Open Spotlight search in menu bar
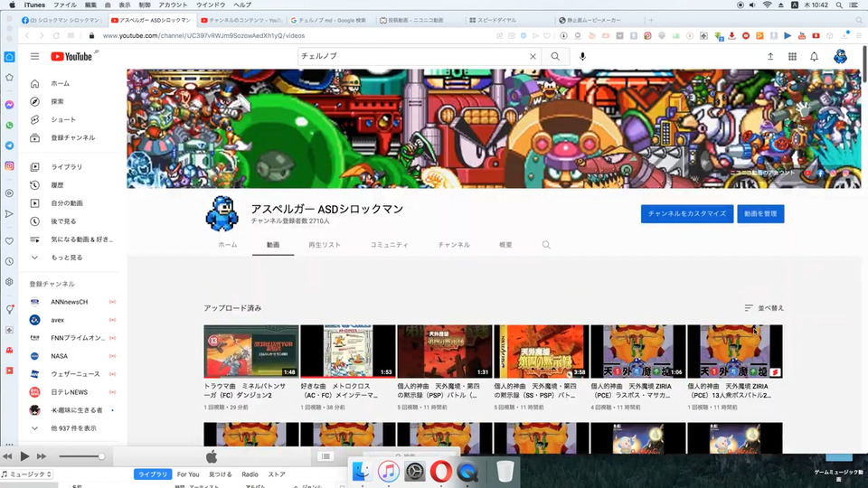The height and width of the screenshot is (488, 868). pyautogui.click(x=839, y=5)
